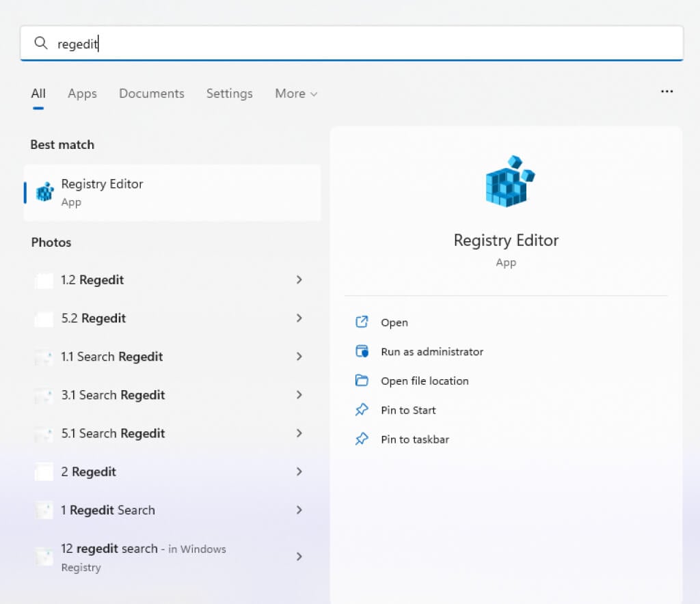Click the Pin to Start pin icon
Screen dimensions: 700x604
[362, 409]
